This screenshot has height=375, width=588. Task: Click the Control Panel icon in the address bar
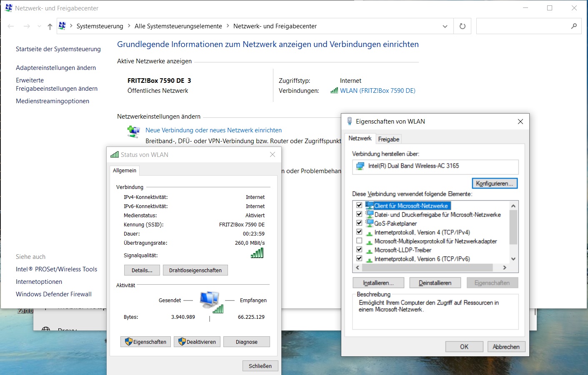[62, 26]
